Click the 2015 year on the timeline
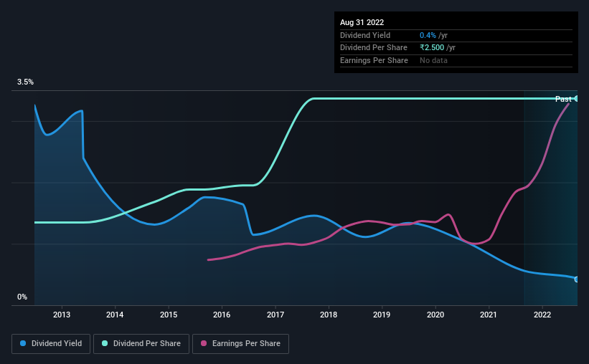Viewport: 589px width, 364px height. tap(169, 315)
